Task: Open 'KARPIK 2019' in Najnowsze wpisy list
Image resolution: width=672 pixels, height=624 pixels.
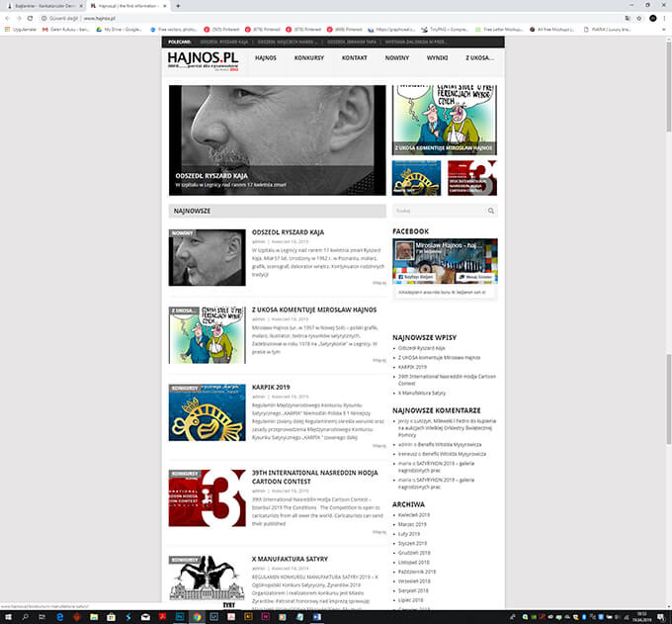Action: click(x=412, y=367)
